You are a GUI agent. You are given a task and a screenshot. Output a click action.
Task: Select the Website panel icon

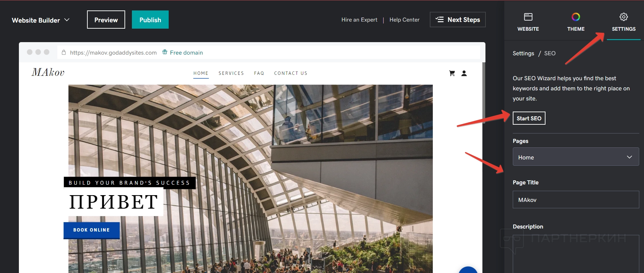tap(528, 17)
